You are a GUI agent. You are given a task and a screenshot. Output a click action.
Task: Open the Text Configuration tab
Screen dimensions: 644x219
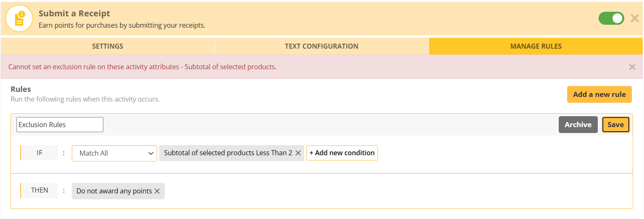(321, 46)
